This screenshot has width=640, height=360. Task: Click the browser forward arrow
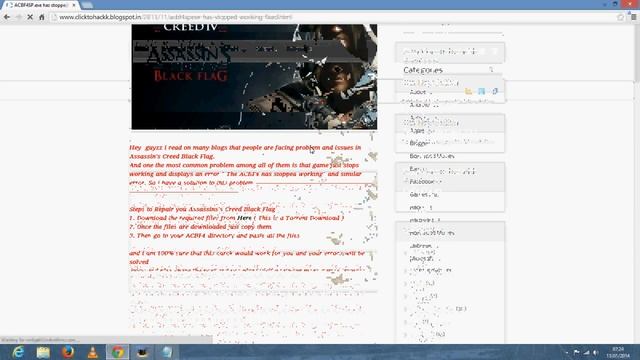[x=18, y=17]
